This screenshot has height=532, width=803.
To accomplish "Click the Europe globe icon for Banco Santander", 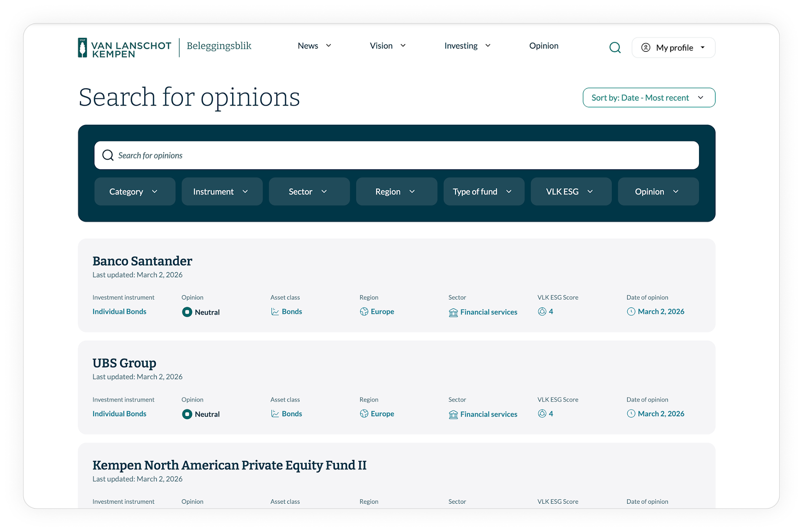I will tap(364, 312).
